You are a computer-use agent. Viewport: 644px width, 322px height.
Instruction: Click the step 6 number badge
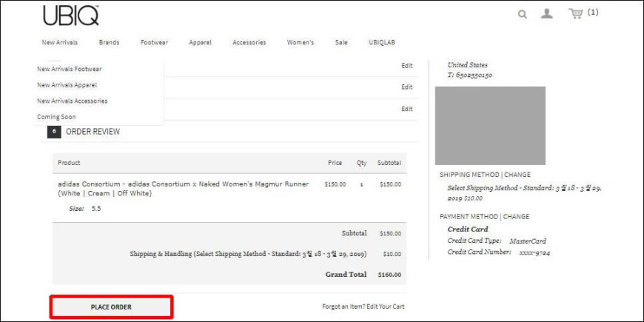point(54,132)
